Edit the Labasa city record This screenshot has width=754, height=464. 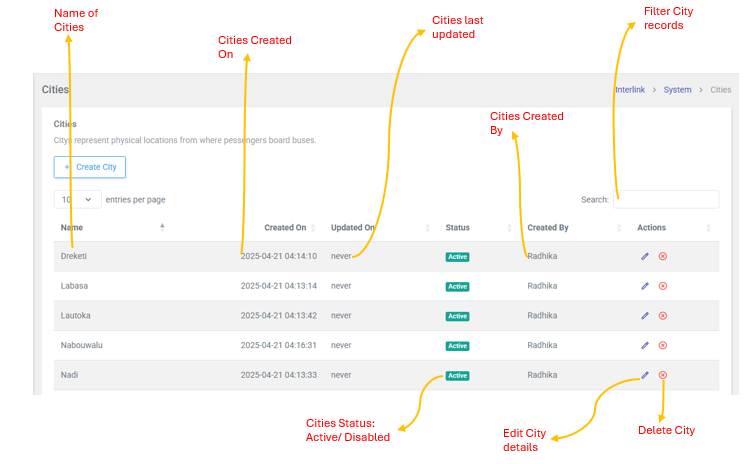click(x=645, y=286)
